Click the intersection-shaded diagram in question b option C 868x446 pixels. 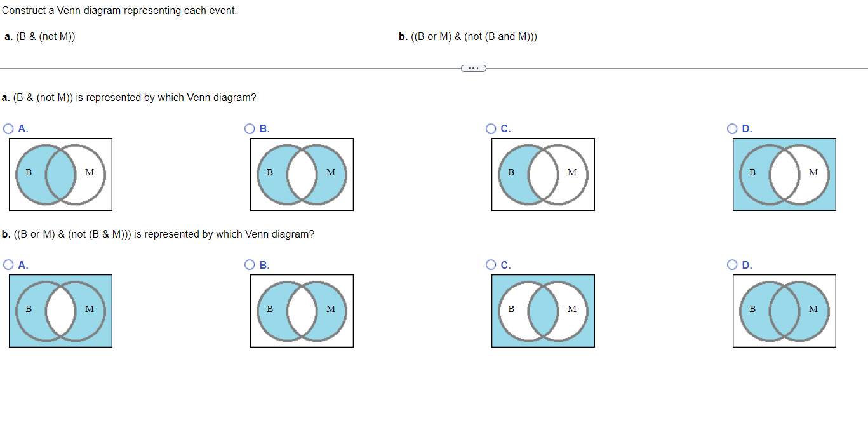543,310
